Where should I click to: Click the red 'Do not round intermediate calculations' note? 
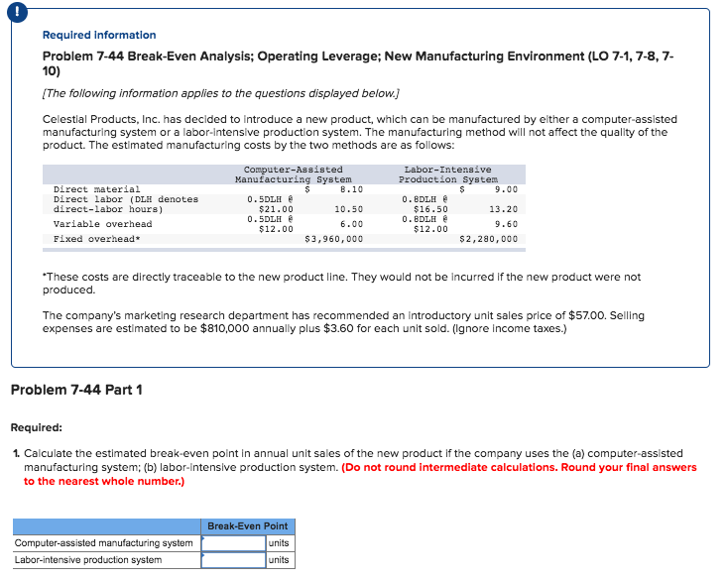pos(360,474)
